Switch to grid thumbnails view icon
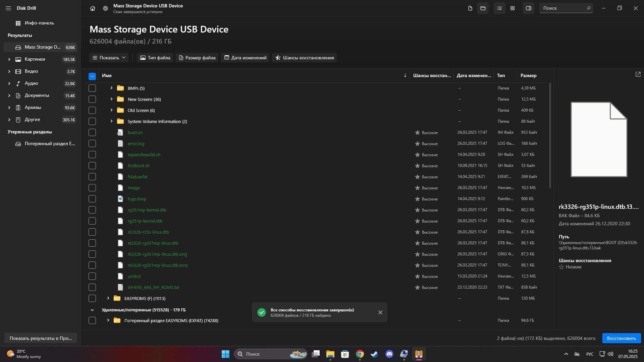This screenshot has width=644, height=362. click(x=513, y=8)
